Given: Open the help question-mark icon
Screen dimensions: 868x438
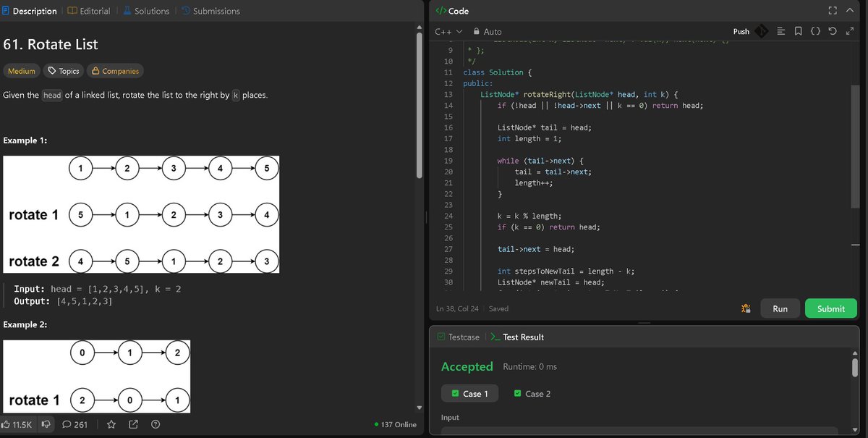Looking at the screenshot, I should (155, 424).
